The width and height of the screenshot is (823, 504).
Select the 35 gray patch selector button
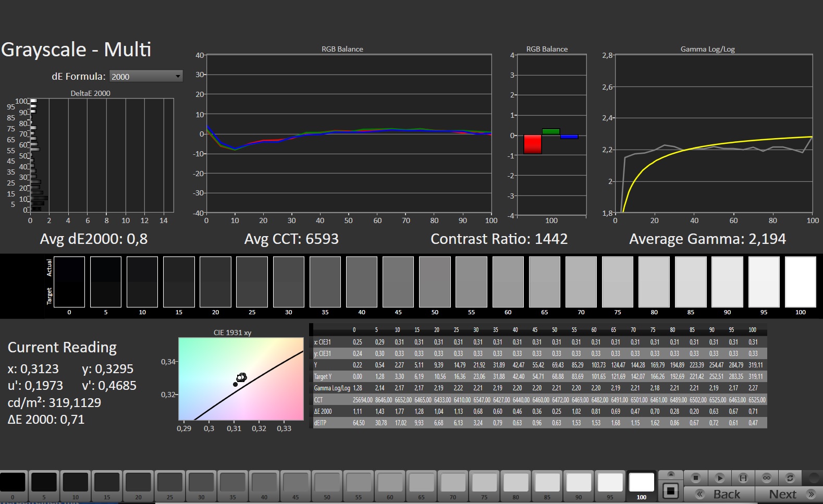click(232, 486)
